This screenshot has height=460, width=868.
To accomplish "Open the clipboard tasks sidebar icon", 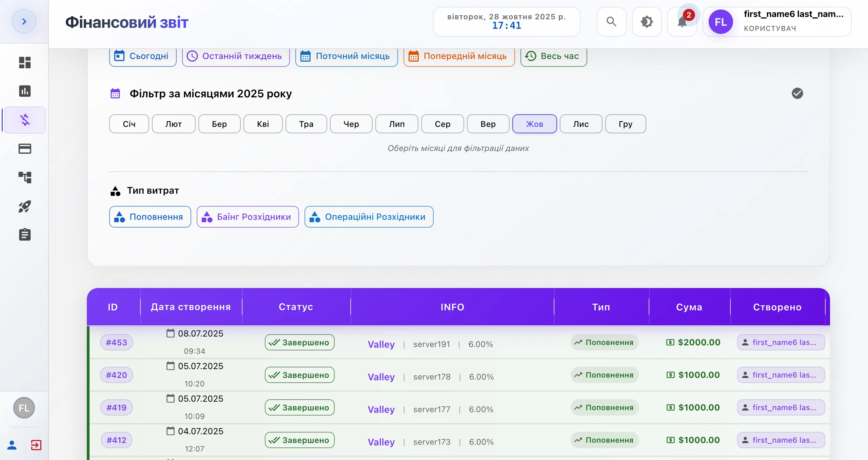I will tap(25, 234).
